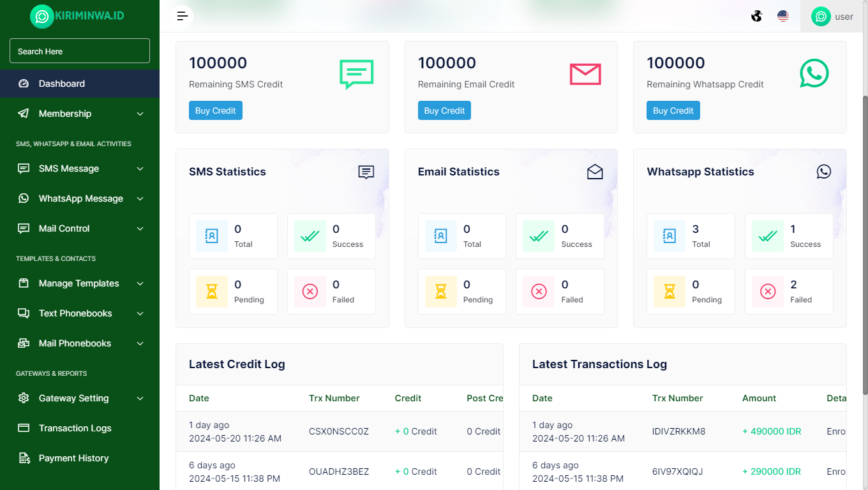Click the Whatsapp Pending hourglass icon
This screenshot has height=490, width=868.
670,292
